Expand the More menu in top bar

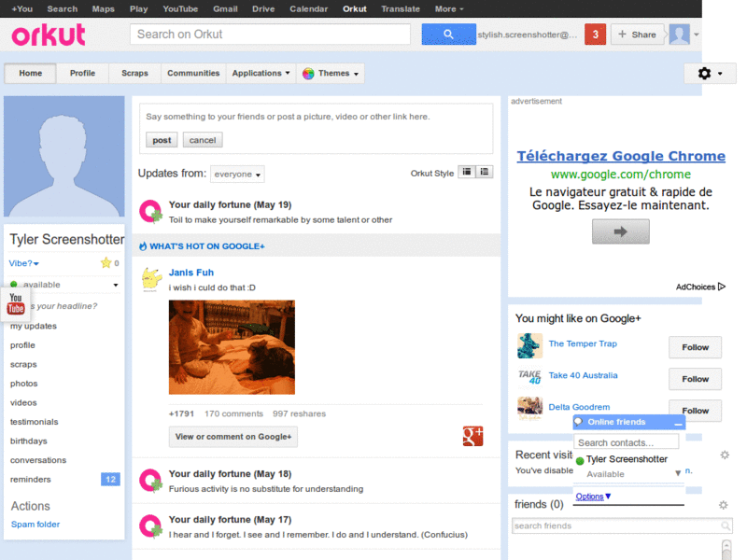pos(449,8)
